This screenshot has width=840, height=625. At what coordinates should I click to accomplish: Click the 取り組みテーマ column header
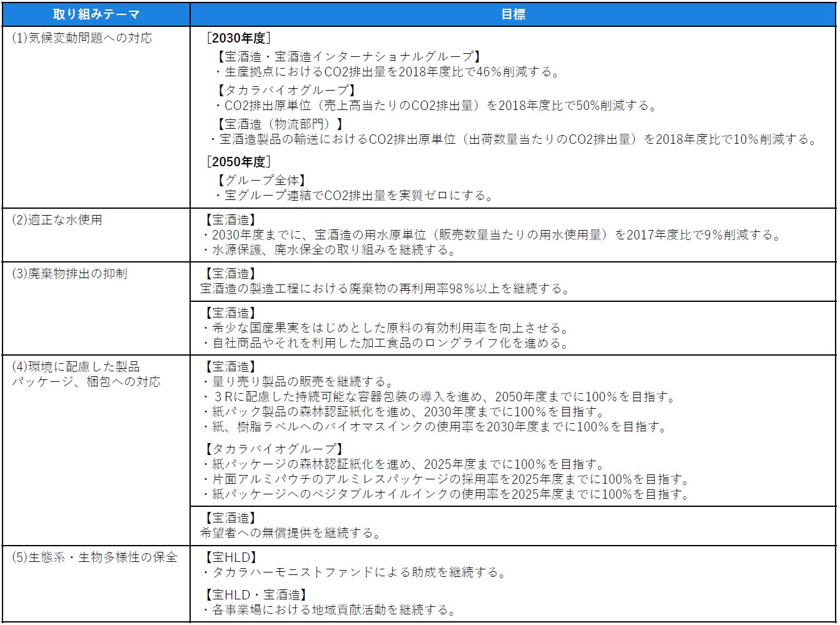click(96, 14)
